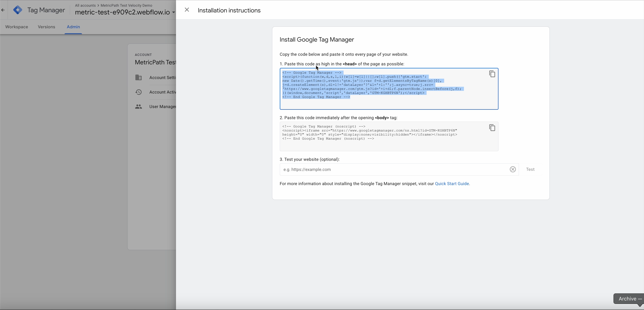The image size is (644, 310).
Task: Click the MetricPath Test account name
Action: click(155, 62)
